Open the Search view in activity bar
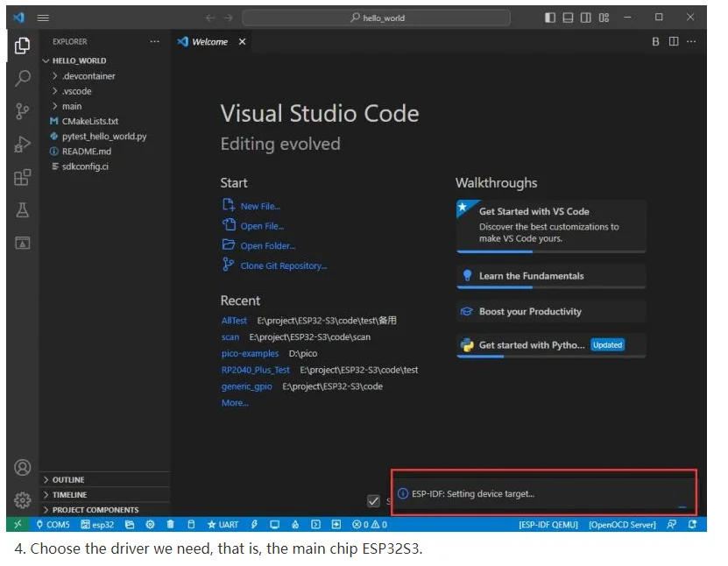Screen dimensions: 728x566 [x=22, y=78]
